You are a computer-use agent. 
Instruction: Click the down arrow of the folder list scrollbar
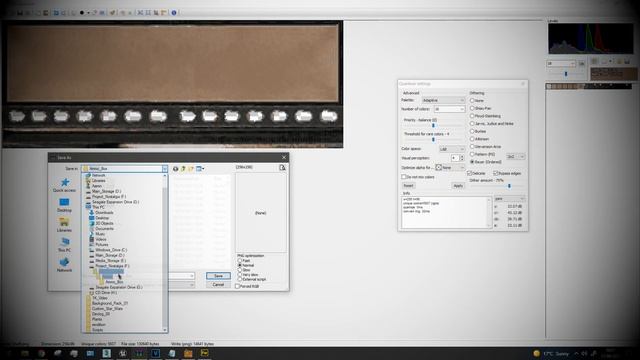tap(165, 330)
